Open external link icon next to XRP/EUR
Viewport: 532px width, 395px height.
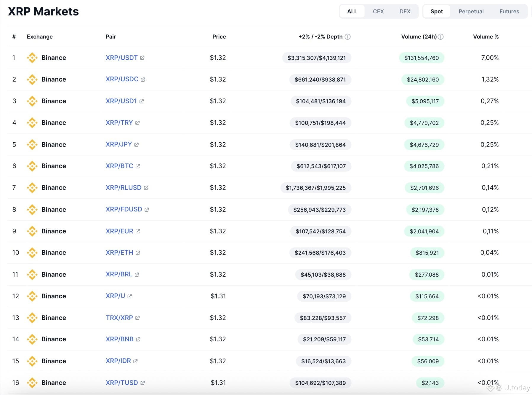click(138, 231)
